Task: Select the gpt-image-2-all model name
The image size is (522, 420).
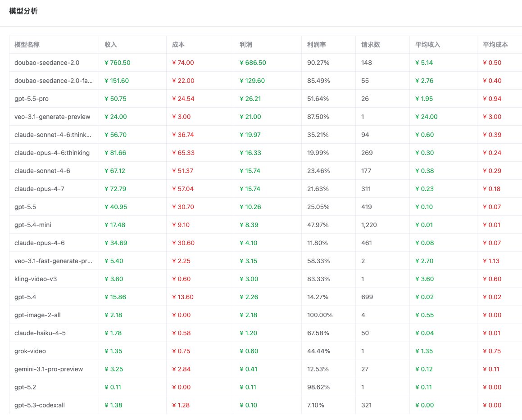Action: pos(37,315)
